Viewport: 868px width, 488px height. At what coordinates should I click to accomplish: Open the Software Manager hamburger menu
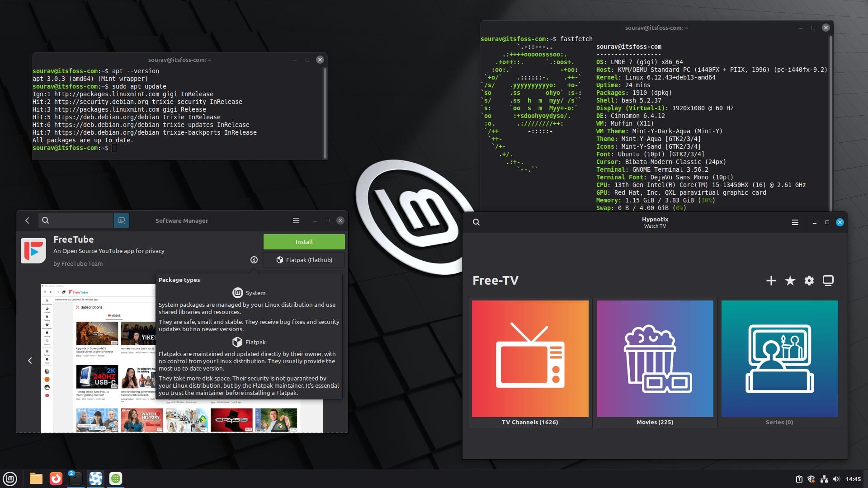(296, 221)
